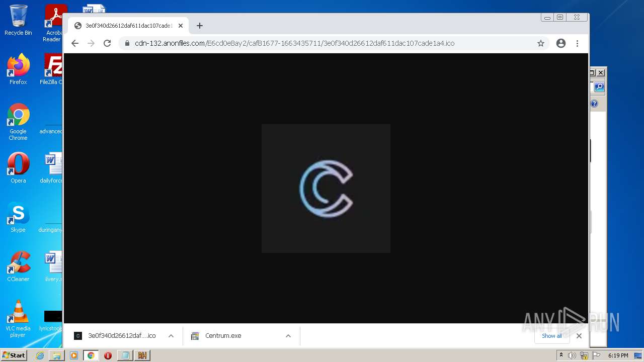
Task: Open a new browser tab
Action: (200, 26)
